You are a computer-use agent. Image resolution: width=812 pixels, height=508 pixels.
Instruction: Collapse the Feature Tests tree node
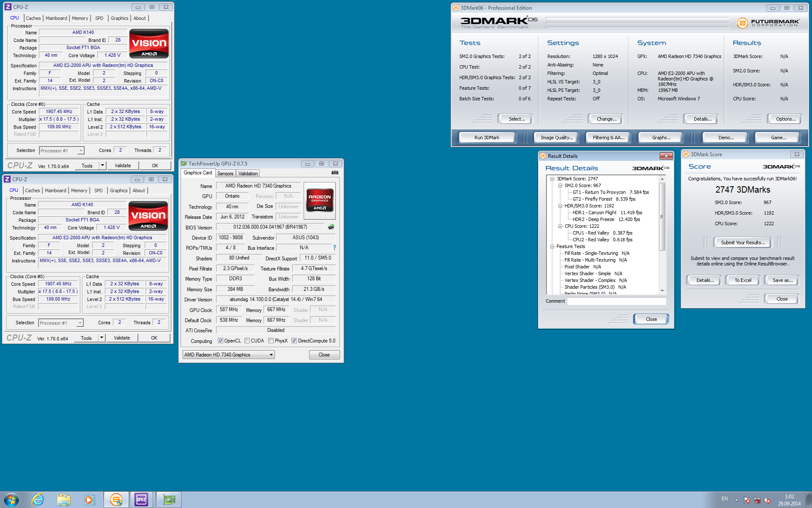click(x=552, y=246)
